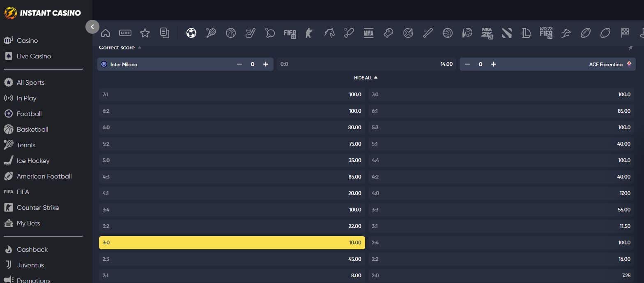Pick correct score 6:1 at 85.00
This screenshot has height=283, width=644.
coord(501,111)
